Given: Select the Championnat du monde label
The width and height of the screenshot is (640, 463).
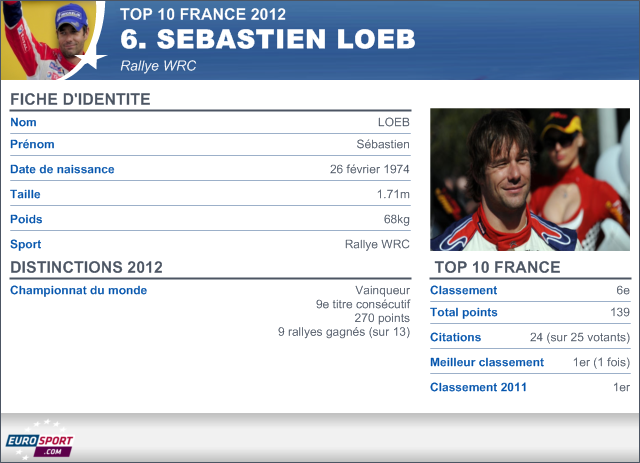Looking at the screenshot, I should pyautogui.click(x=78, y=290).
